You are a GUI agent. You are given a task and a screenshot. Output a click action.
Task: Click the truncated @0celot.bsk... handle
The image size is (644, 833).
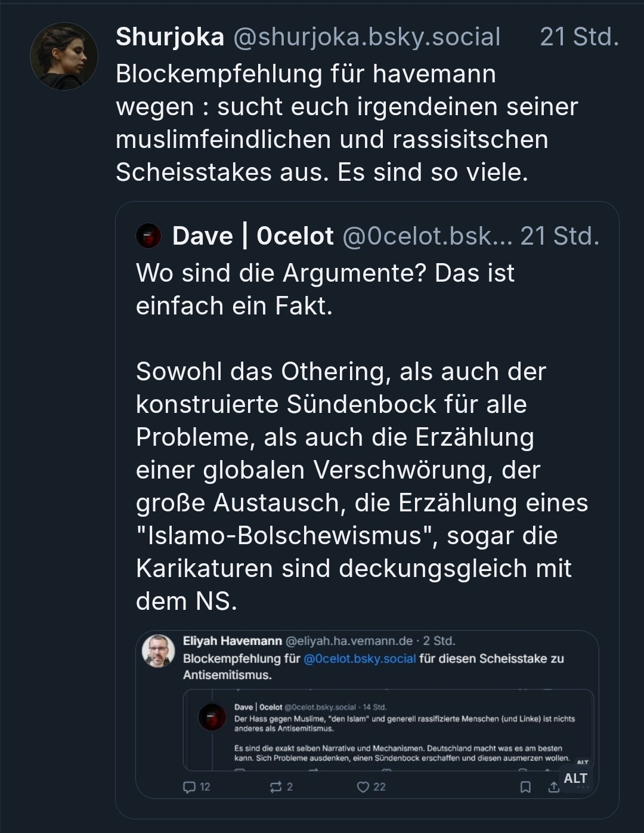pos(427,236)
